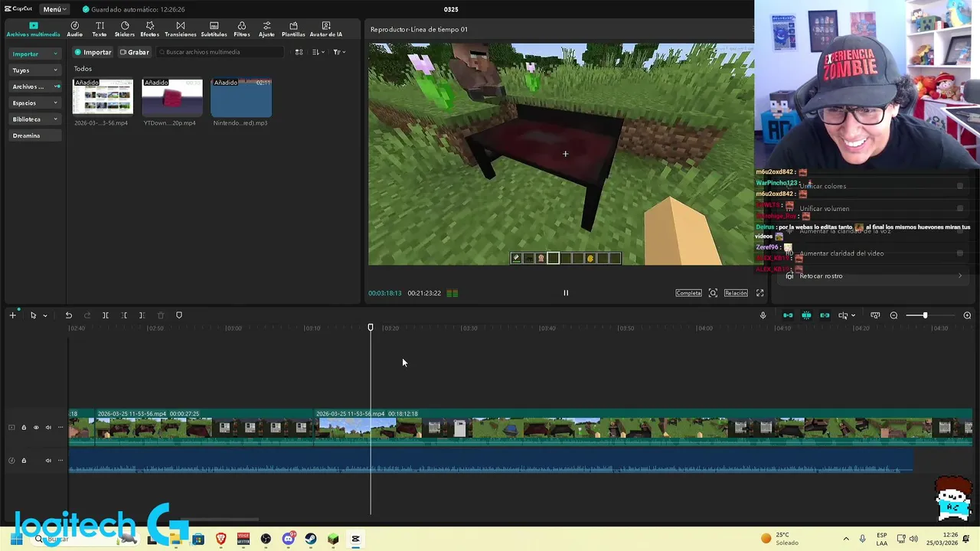Focus the Buscar archivos multimedia search field
Image resolution: width=980 pixels, height=551 pixels.
220,52
